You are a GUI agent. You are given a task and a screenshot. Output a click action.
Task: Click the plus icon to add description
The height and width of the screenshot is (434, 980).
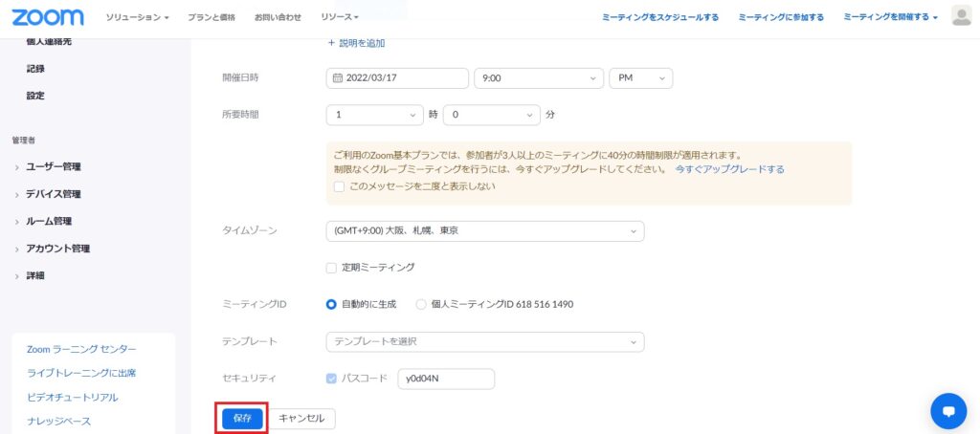332,43
